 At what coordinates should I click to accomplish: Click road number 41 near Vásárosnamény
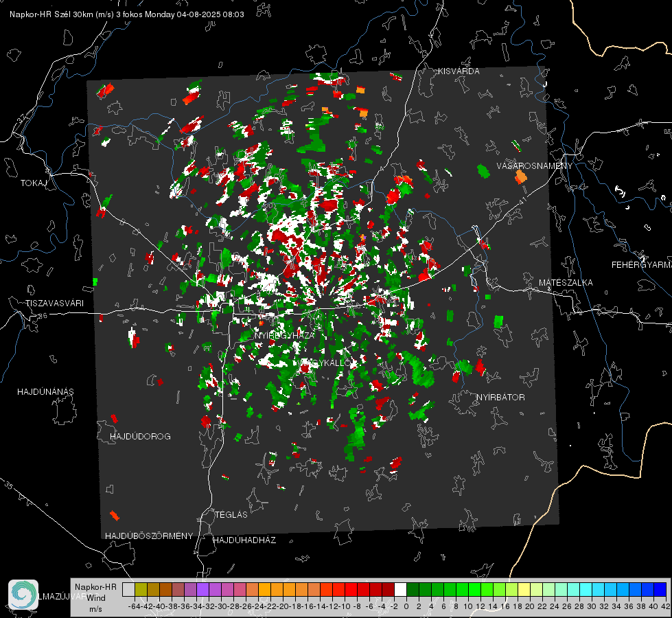tap(522, 200)
